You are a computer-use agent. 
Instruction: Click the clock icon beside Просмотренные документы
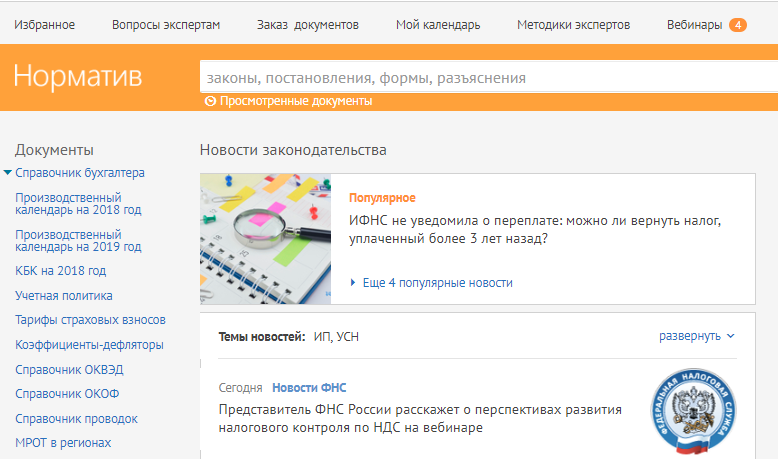tap(210, 101)
